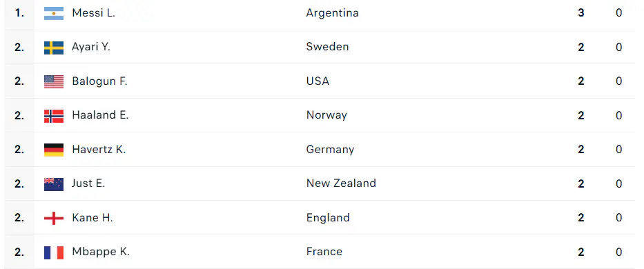
Task: Click the Germany flag icon
Action: [54, 150]
